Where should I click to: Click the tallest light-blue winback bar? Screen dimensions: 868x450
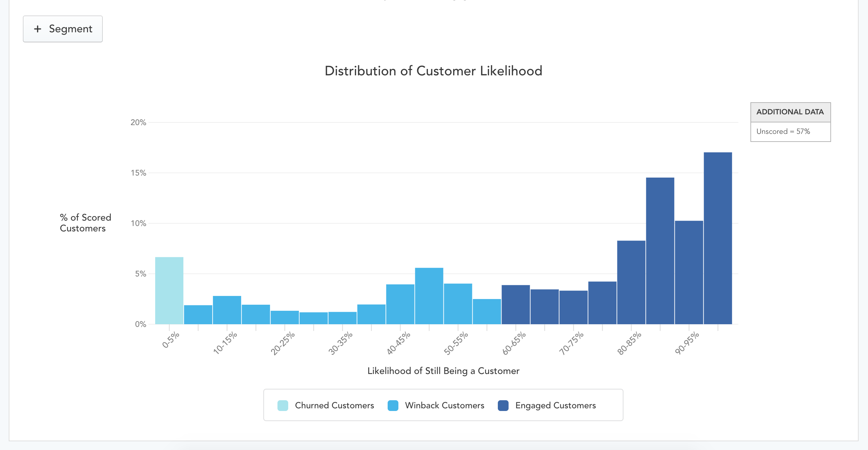pos(429,296)
